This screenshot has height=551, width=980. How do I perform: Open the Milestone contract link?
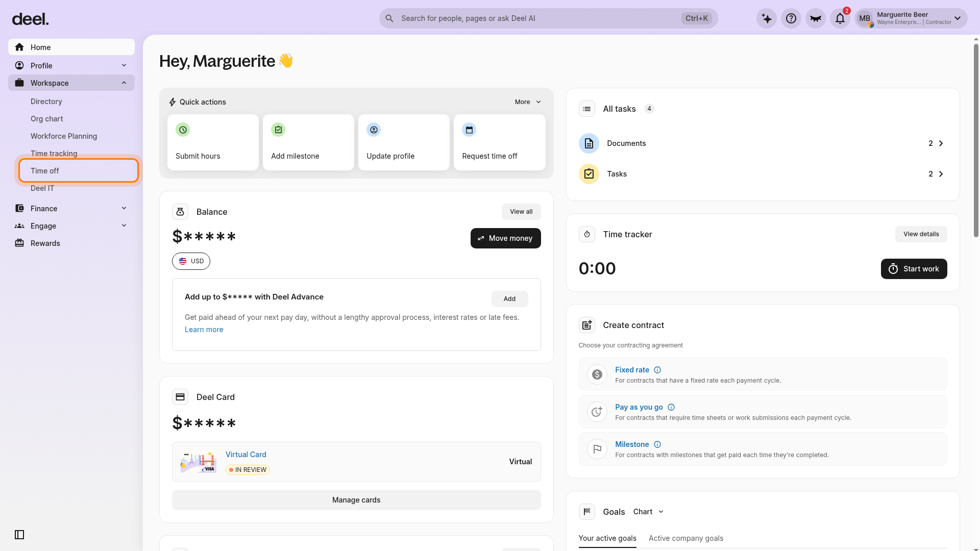pyautogui.click(x=632, y=444)
